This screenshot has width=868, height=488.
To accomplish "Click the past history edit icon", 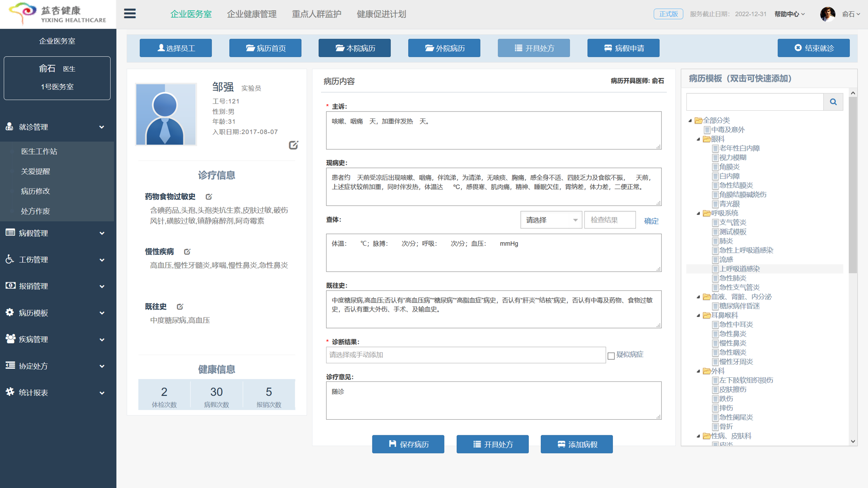I will (180, 307).
